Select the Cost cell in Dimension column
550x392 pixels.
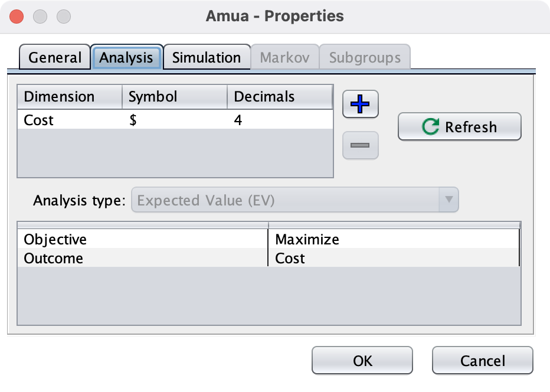[70, 120]
